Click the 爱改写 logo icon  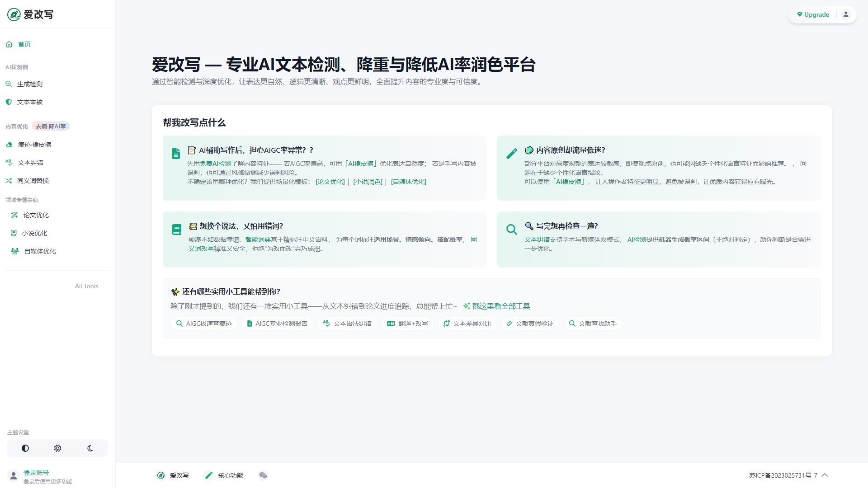14,14
